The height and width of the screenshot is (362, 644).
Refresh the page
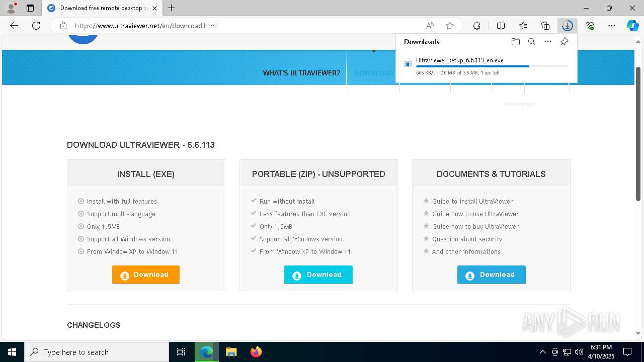(36, 26)
